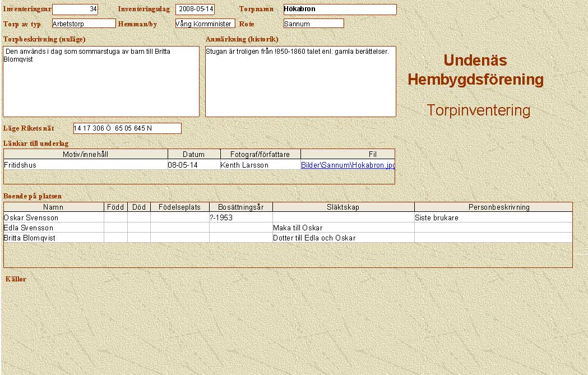Screen dimensions: 588x375
Task: Open the Bilder\Sannum\Hokabron.jpg file link
Action: coord(348,165)
